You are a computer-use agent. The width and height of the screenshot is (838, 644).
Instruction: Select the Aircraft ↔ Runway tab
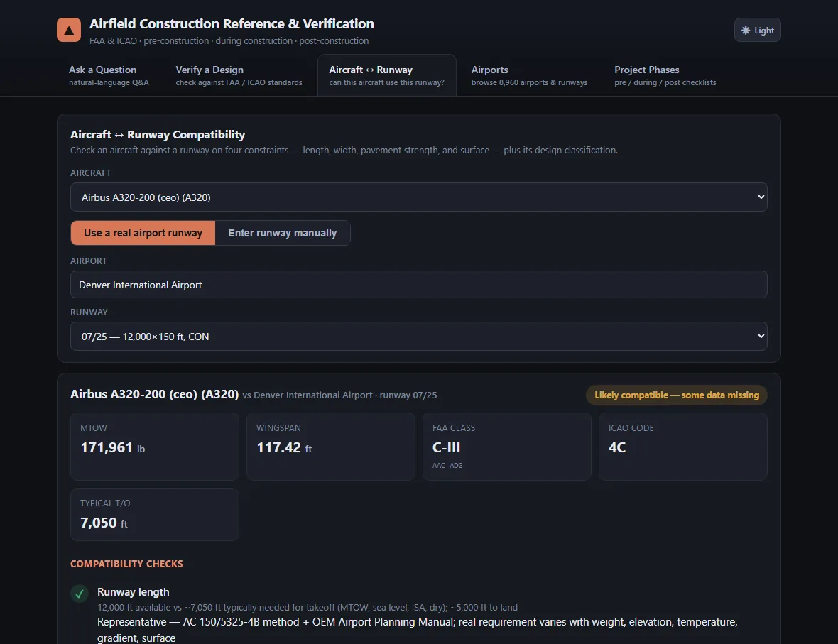(x=387, y=75)
